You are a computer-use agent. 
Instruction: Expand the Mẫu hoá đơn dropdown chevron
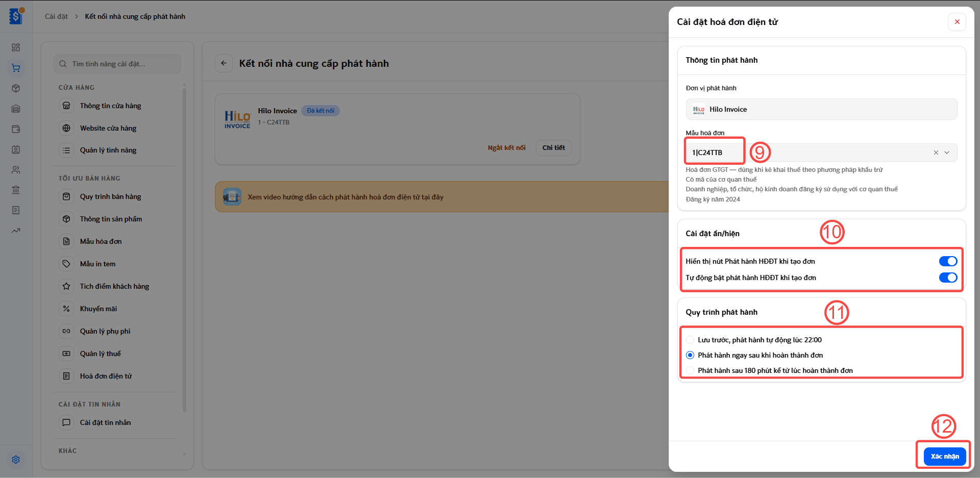coord(947,153)
